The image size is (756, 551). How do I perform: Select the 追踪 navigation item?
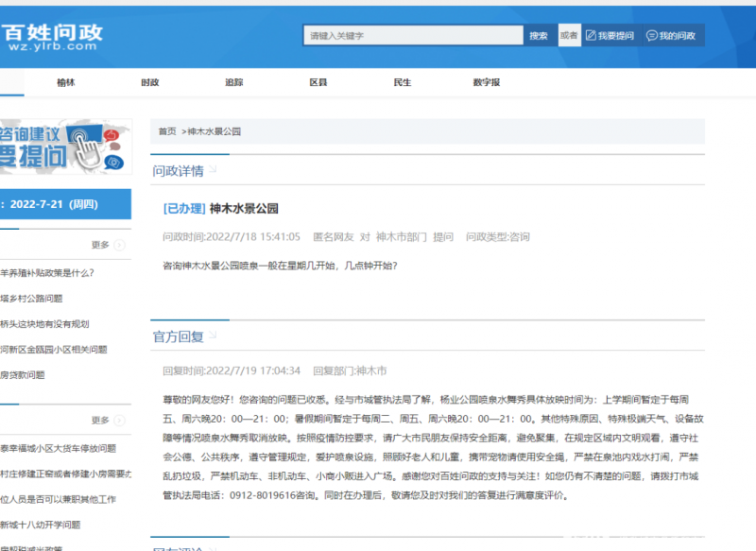pyautogui.click(x=233, y=83)
